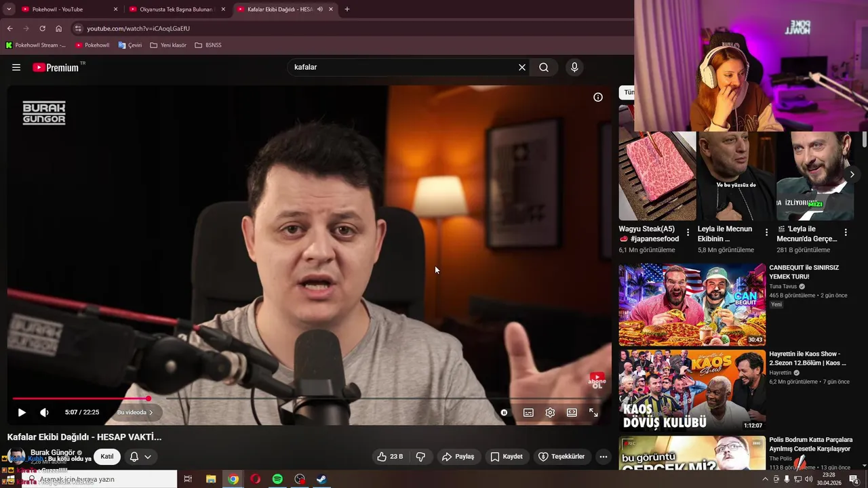Screen dimensions: 868x488
Task: Close the Pokehowll - YouTube tab
Action: tap(115, 9)
